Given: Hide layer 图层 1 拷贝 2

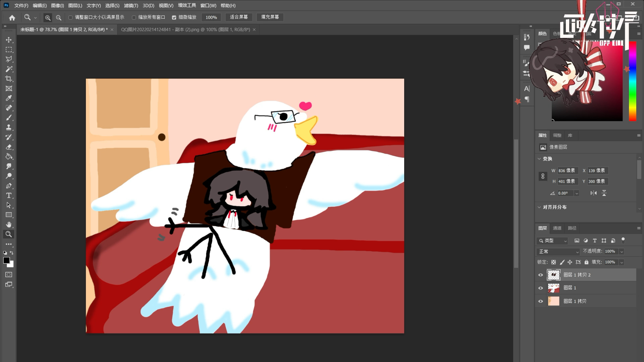Looking at the screenshot, I should 540,275.
